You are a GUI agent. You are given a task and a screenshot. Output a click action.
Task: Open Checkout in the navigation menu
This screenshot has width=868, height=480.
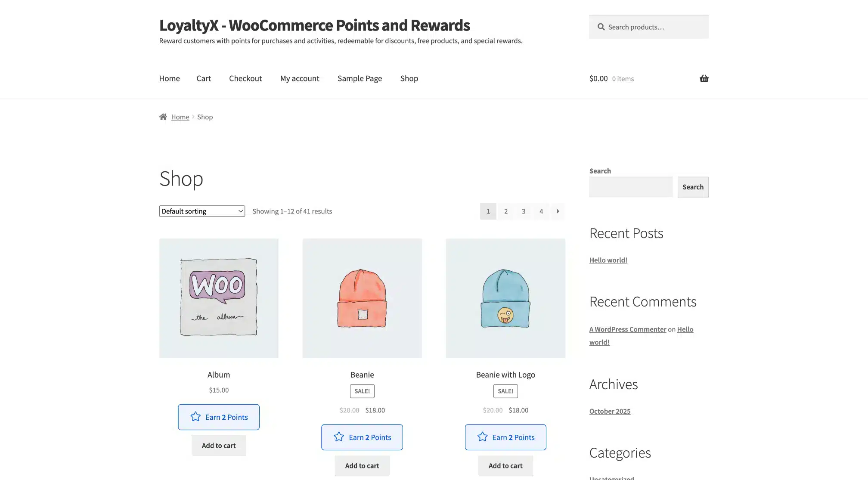tap(245, 78)
